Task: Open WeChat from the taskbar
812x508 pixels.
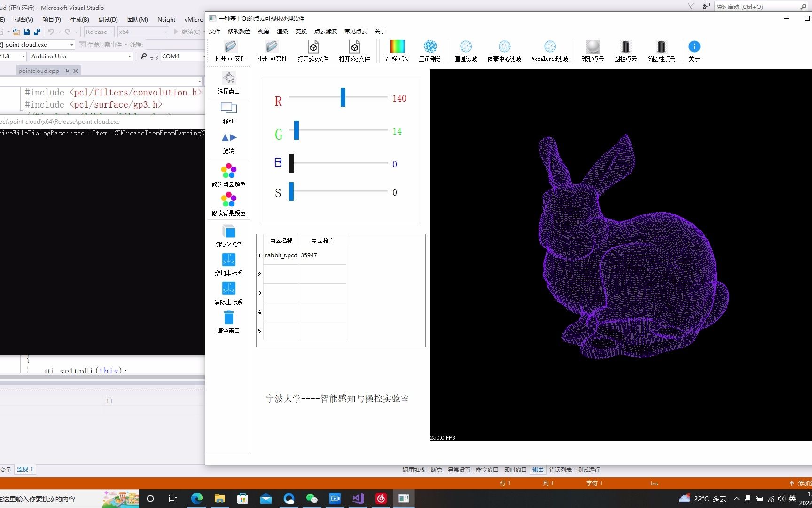Action: click(x=312, y=499)
